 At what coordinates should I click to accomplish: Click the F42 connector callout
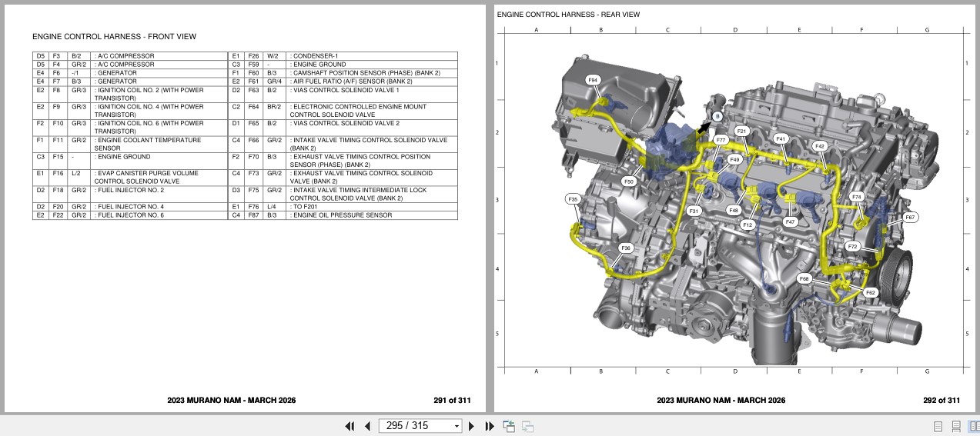pos(819,146)
